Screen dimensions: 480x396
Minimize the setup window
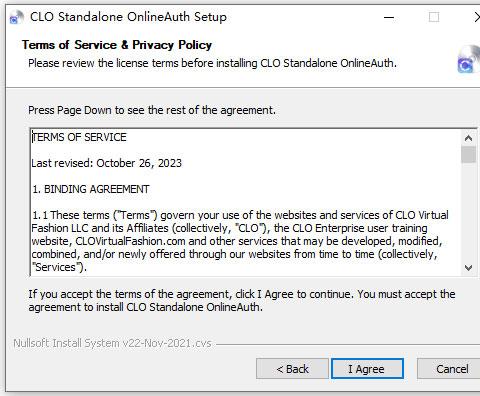389,17
